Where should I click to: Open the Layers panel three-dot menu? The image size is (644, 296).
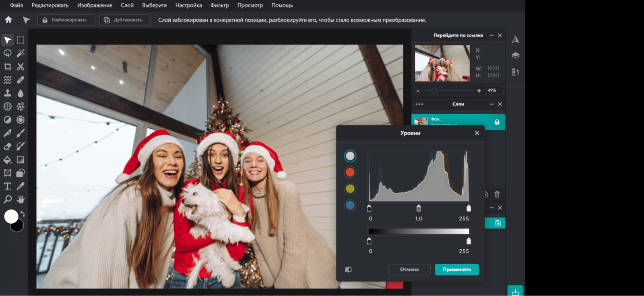[x=419, y=104]
